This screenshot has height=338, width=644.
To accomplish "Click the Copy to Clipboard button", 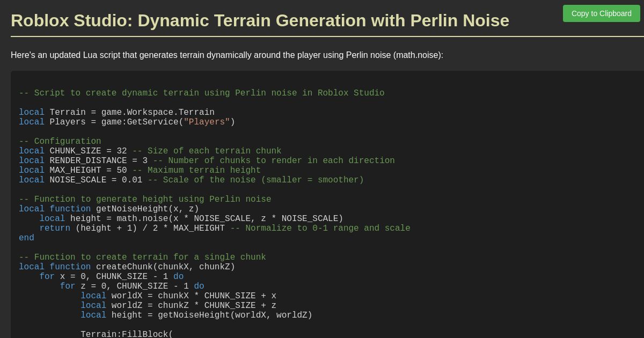I will [x=601, y=13].
